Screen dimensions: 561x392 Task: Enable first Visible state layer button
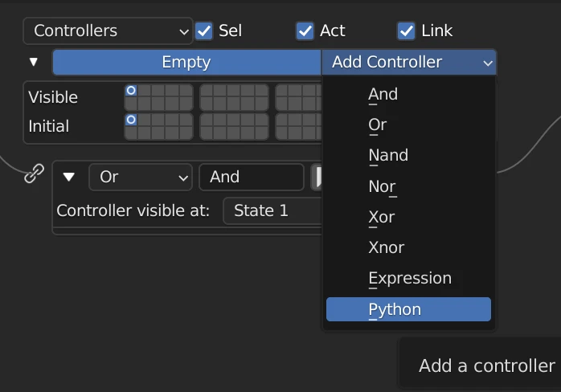tap(131, 90)
